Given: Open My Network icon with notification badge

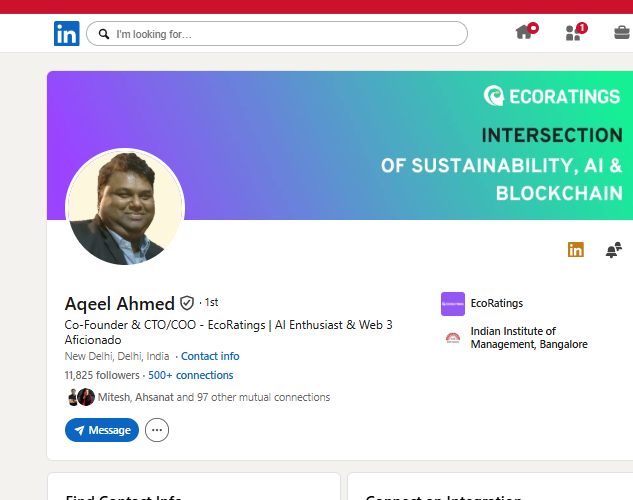Looking at the screenshot, I should click(576, 32).
